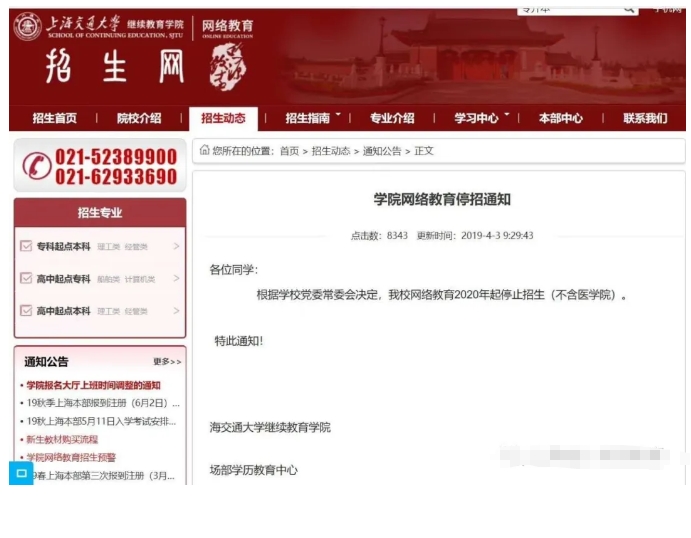This screenshot has height=538, width=691.
Task: Open the 院校介绍 menu item
Action: [x=139, y=118]
